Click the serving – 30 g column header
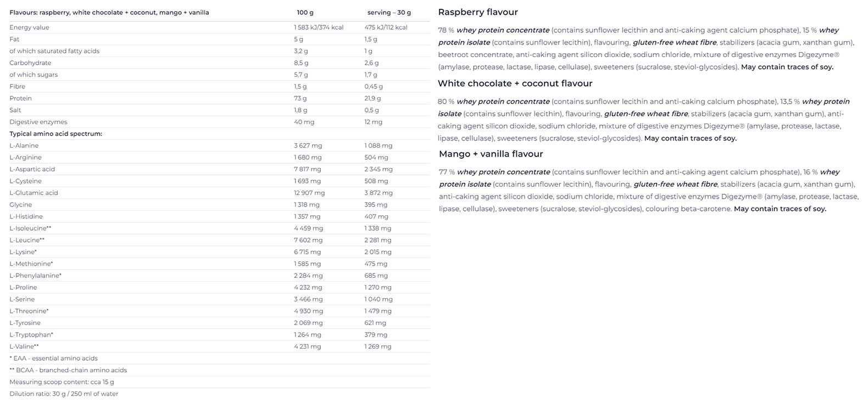868x403 pixels. 388,13
